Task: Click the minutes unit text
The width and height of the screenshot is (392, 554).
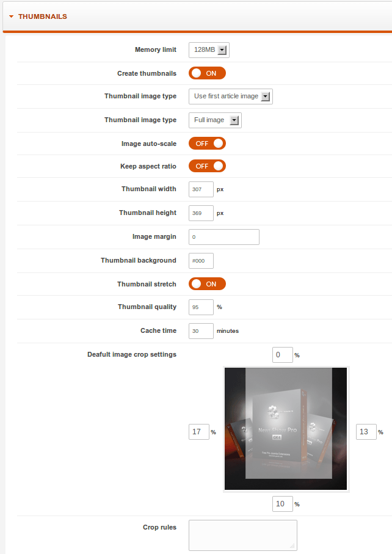Action: click(227, 331)
